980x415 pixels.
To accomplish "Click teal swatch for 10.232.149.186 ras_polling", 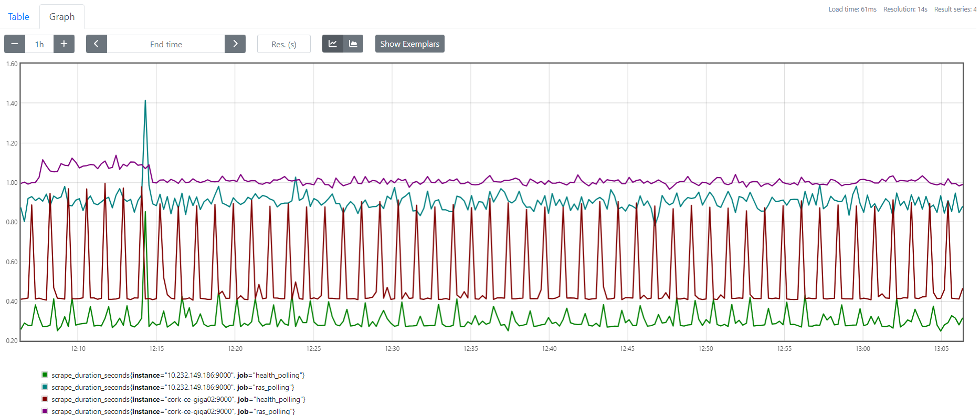I will [x=45, y=387].
